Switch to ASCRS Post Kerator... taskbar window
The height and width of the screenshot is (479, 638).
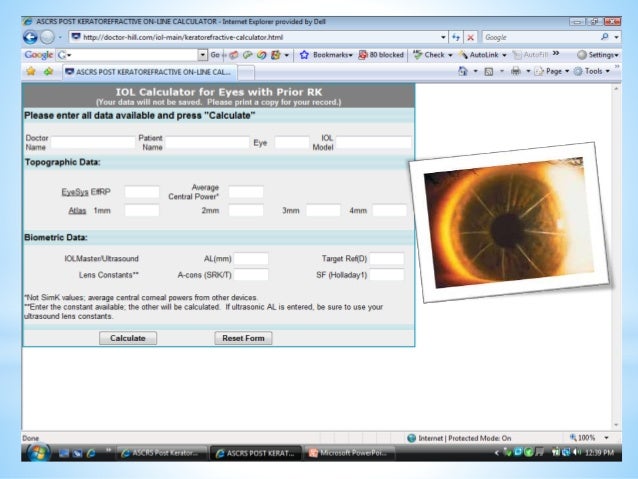click(161, 453)
